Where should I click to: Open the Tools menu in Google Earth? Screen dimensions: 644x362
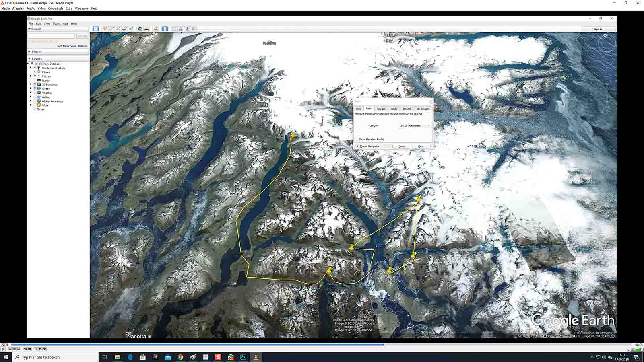coord(56,23)
